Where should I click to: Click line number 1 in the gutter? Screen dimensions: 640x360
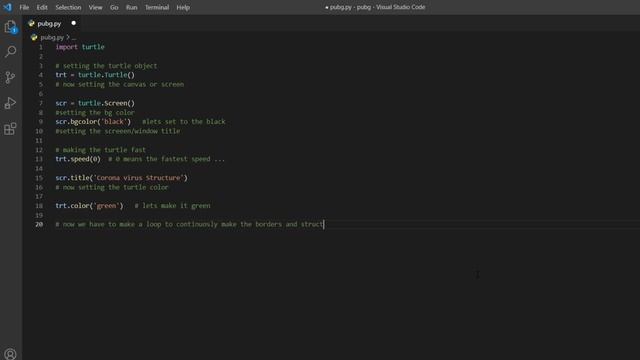(40, 47)
